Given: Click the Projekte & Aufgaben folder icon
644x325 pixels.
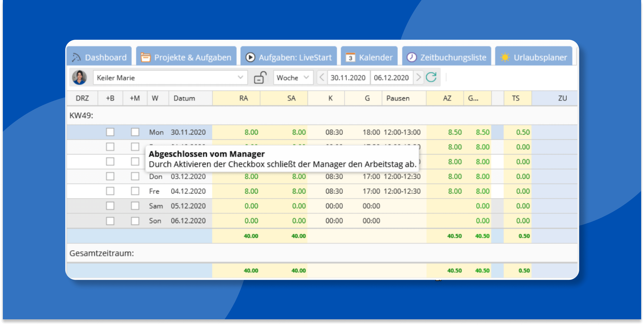Looking at the screenshot, I should 145,57.
